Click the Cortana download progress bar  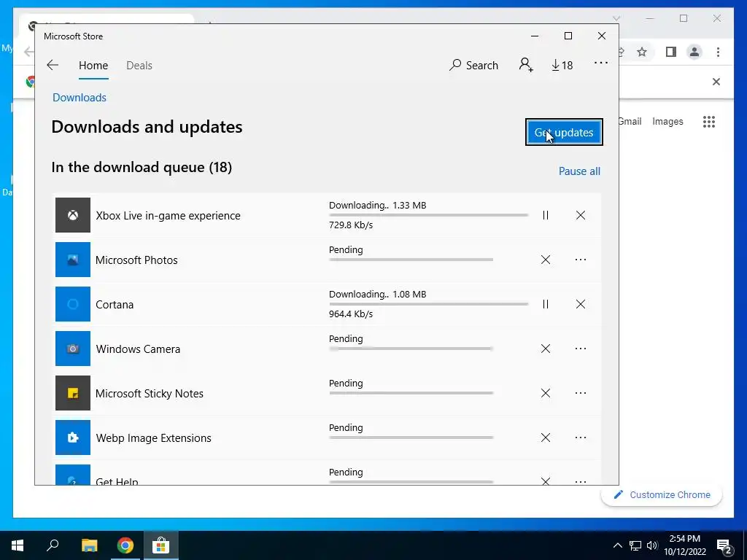pyautogui.click(x=428, y=304)
